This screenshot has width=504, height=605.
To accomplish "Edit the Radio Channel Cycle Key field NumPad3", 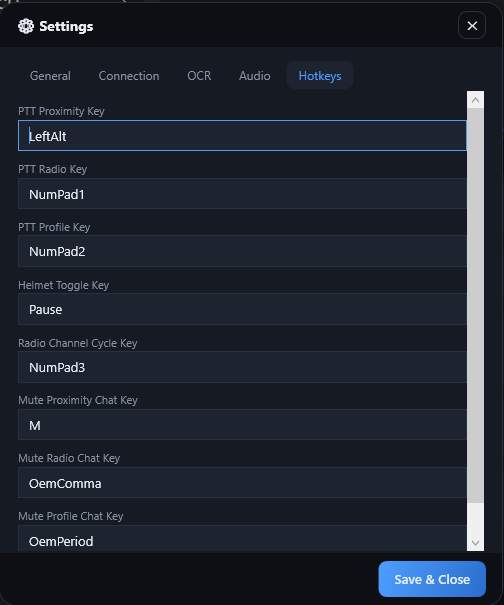I will coord(242,367).
